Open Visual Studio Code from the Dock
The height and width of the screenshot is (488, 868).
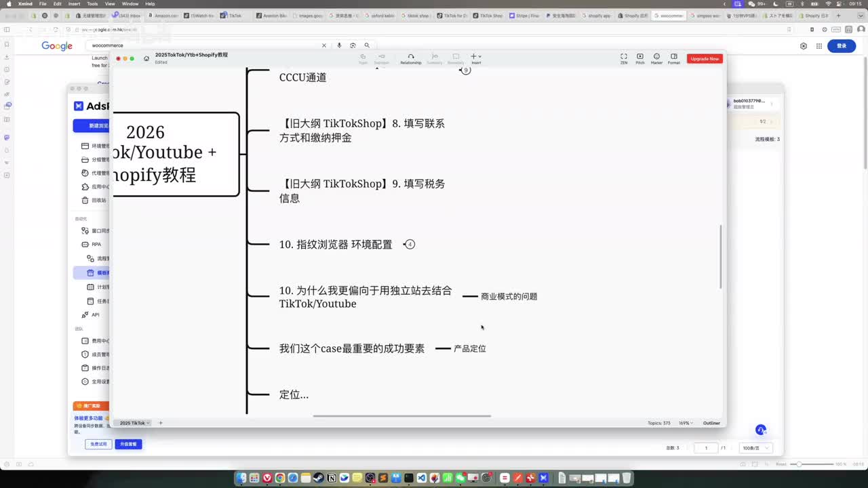[x=421, y=478]
